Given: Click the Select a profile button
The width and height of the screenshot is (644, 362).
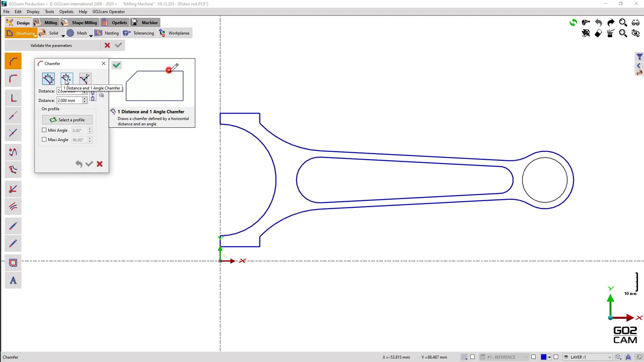Looking at the screenshot, I should pos(67,120).
